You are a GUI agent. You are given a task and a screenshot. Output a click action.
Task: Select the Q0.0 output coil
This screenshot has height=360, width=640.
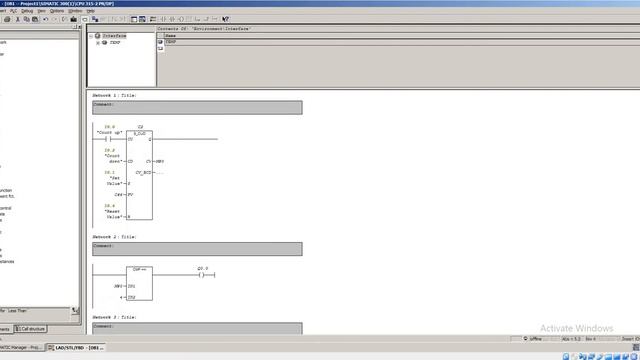coord(201,275)
